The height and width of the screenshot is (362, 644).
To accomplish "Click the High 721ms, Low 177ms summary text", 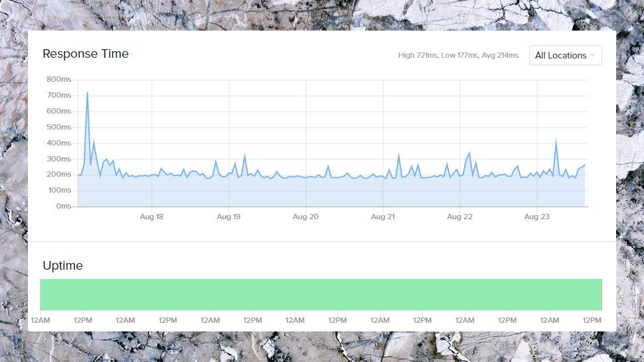I will 438,56.
